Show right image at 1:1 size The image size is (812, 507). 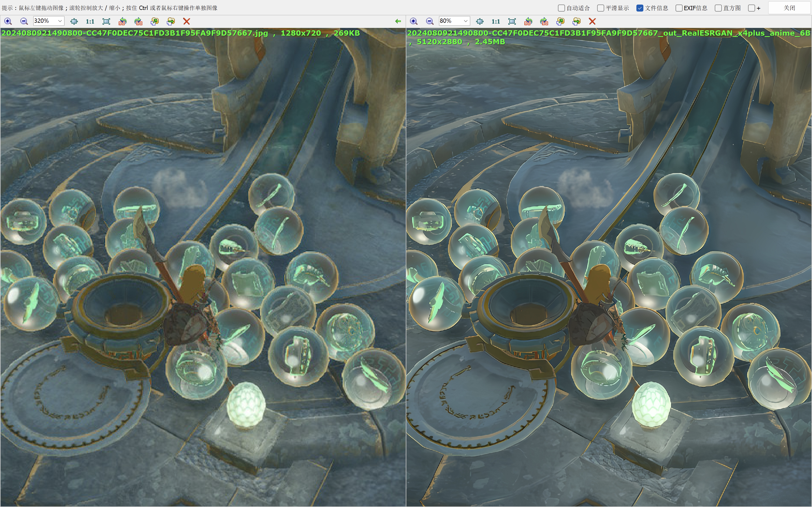[x=496, y=21]
